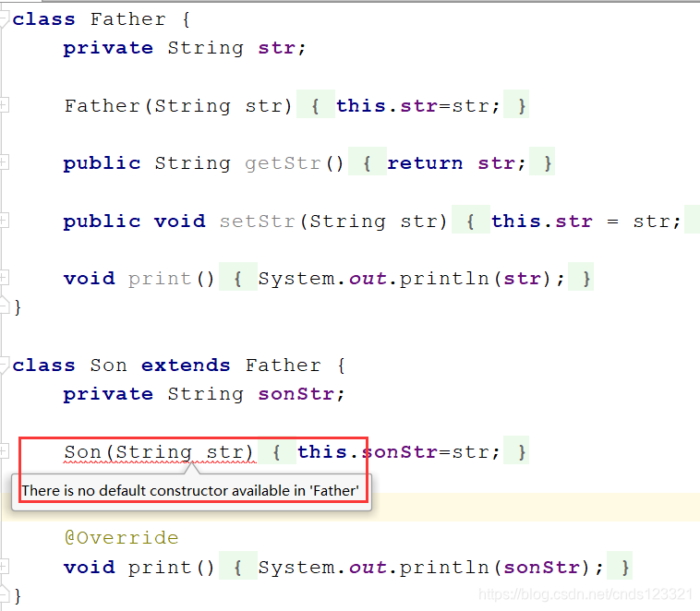Click the red-underlined 'Son(String str)' constructor

point(159,451)
